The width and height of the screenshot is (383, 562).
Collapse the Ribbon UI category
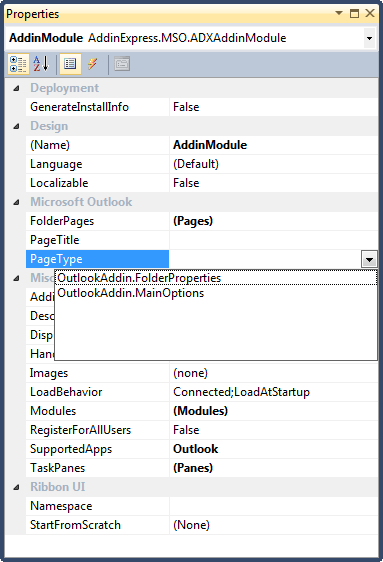pos(16,487)
